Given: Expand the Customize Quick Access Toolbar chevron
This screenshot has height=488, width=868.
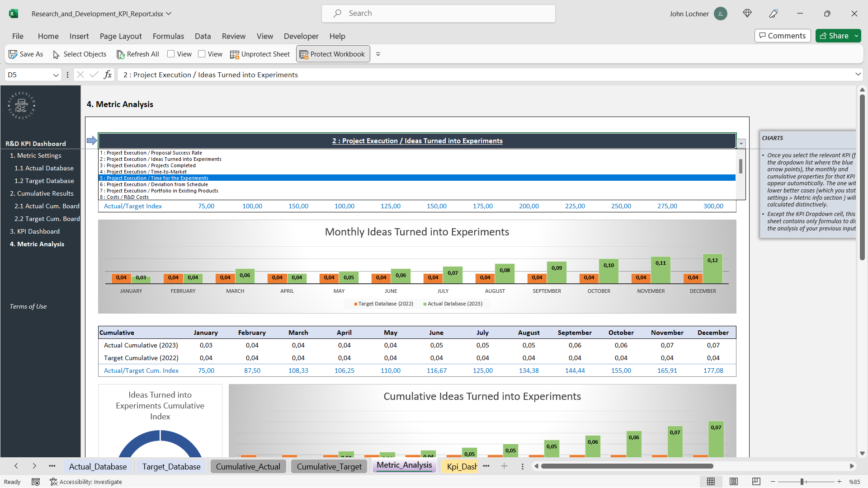Looking at the screenshot, I should tap(378, 54).
